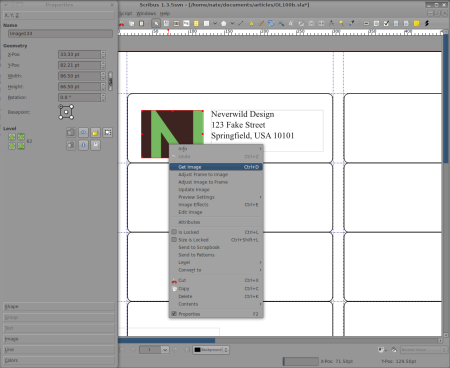
Task: Choose Send to Scrapbook
Action: tap(216, 247)
